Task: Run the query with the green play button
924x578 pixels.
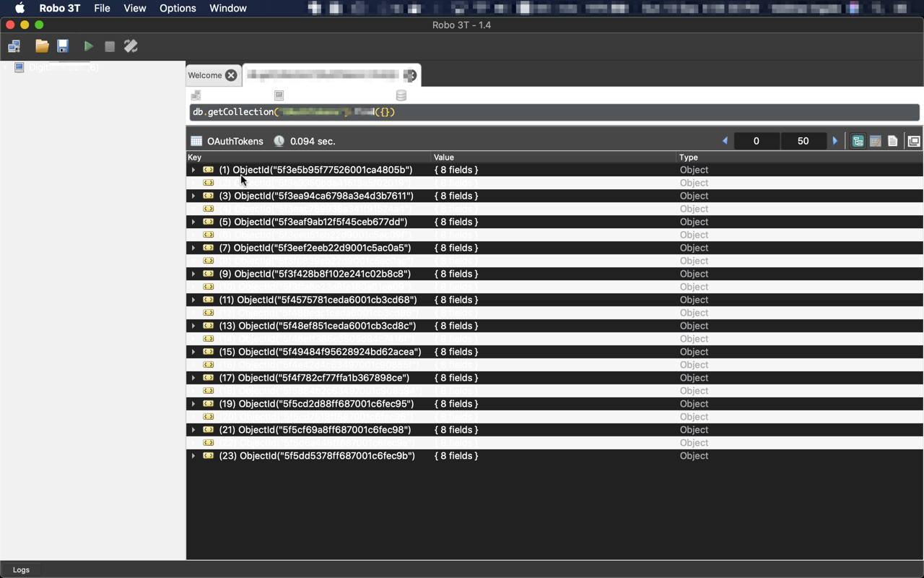Action: (88, 46)
